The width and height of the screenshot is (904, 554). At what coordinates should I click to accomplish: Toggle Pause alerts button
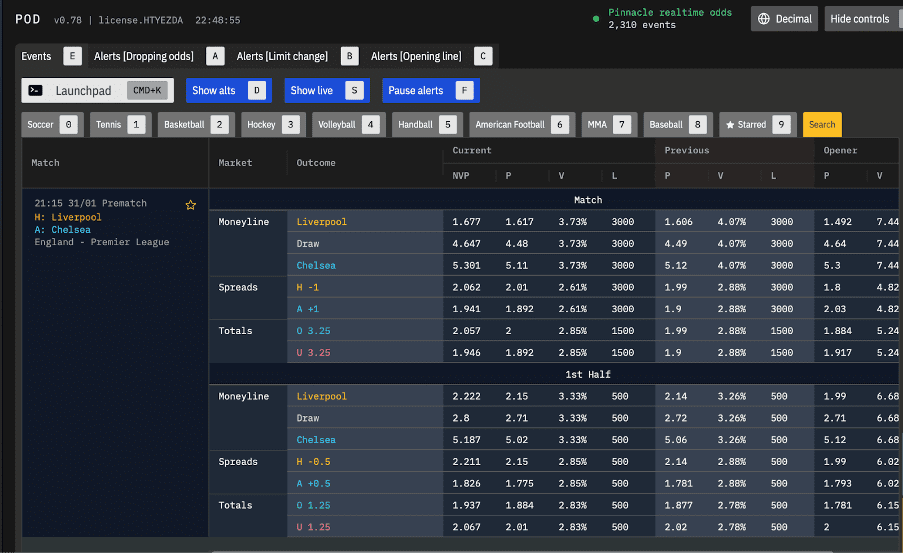[x=431, y=91]
